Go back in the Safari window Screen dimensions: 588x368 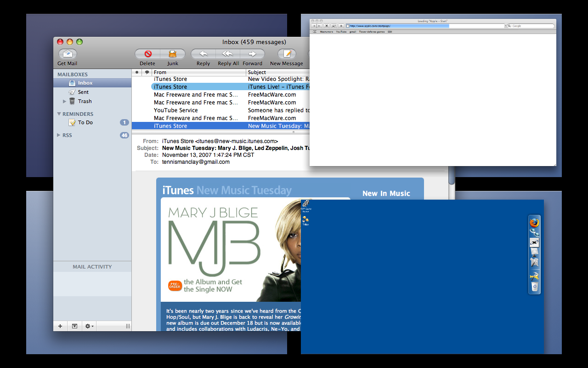pos(314,26)
